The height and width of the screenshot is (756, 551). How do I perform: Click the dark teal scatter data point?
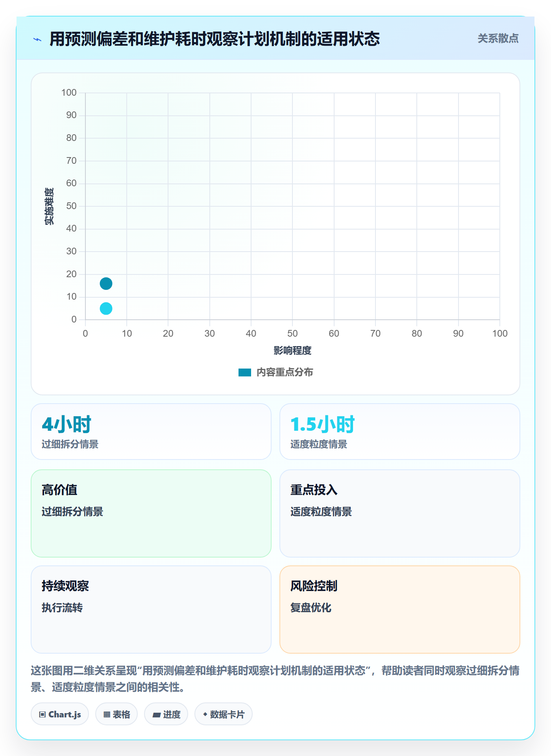point(106,283)
